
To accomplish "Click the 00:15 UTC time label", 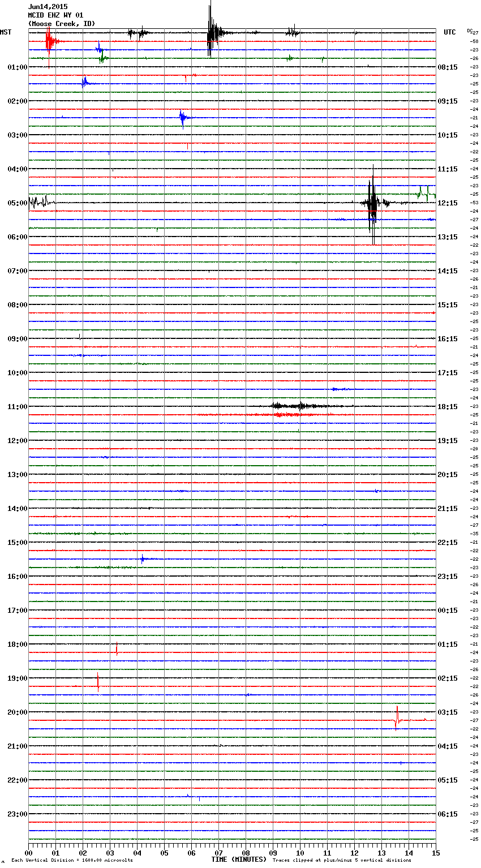I will tap(448, 611).
